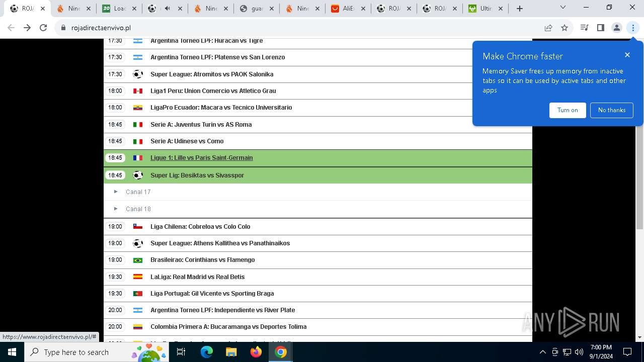
Task: Click the Spanish flag on Real Madrid row
Action: pos(137,277)
